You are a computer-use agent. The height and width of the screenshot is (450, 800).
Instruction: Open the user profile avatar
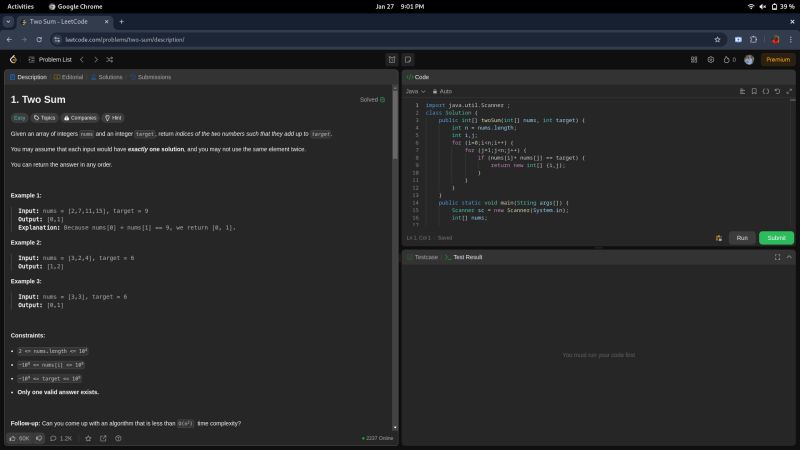pos(749,60)
